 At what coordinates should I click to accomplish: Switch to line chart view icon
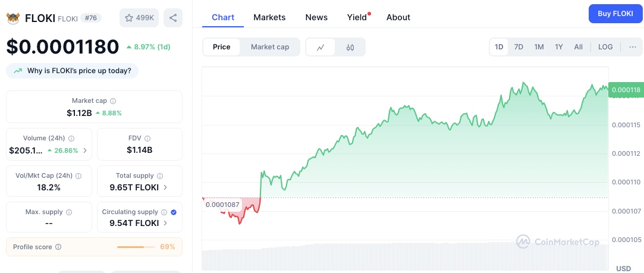321,47
